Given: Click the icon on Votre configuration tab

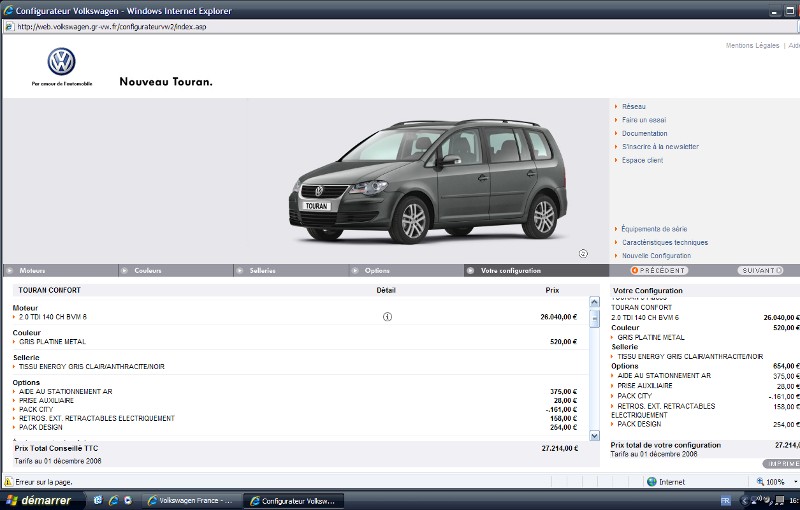Looking at the screenshot, I should click(x=470, y=270).
